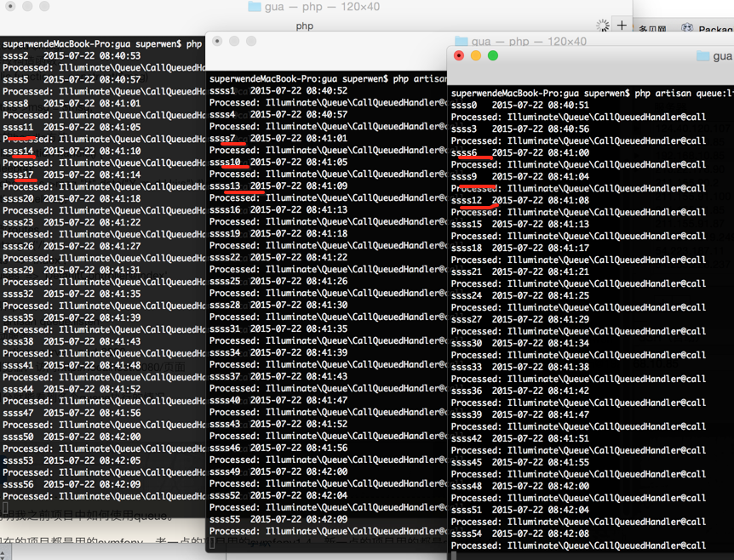This screenshot has width=734, height=560.
Task: Maximize the front terminal using the green button
Action: coord(493,56)
